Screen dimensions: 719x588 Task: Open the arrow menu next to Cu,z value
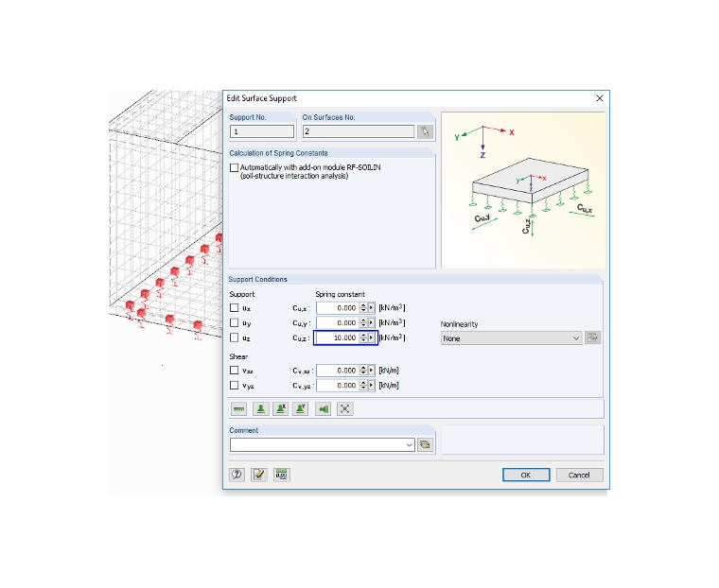point(372,337)
